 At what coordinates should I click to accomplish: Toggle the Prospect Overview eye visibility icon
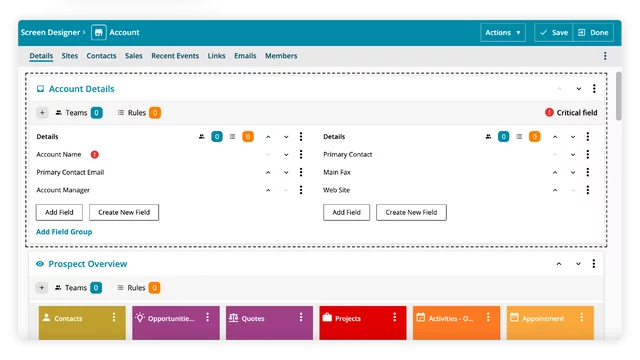(40, 264)
